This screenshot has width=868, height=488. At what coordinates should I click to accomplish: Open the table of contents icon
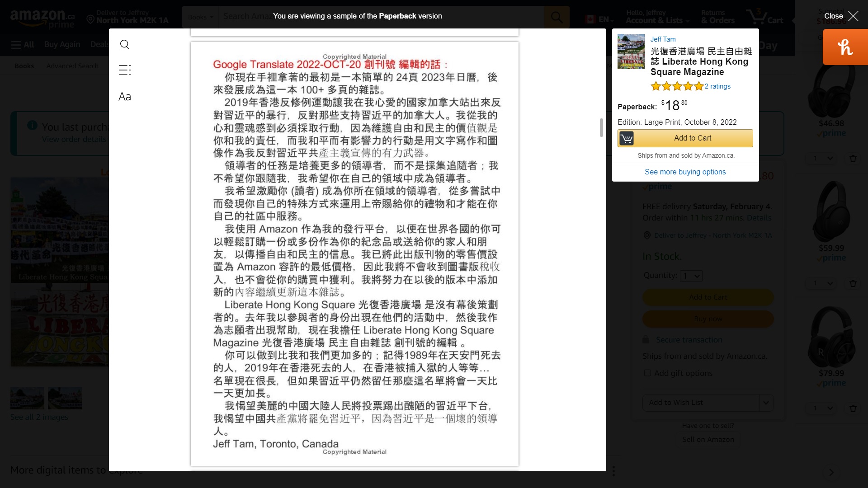125,70
